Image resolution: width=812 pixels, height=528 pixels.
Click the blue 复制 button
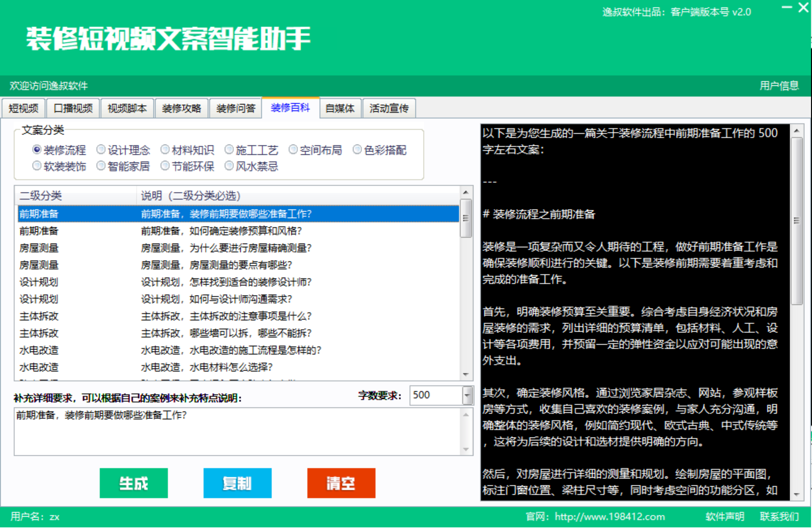point(237,484)
